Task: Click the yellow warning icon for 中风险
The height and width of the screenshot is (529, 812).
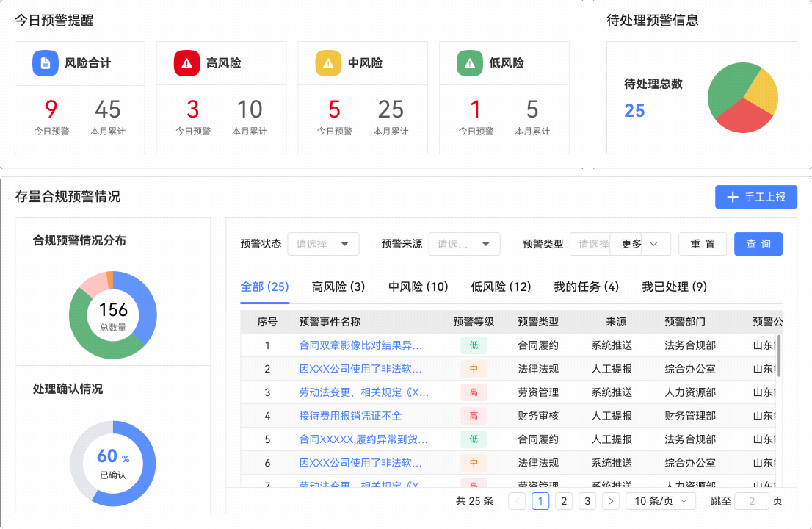Action: coord(328,63)
